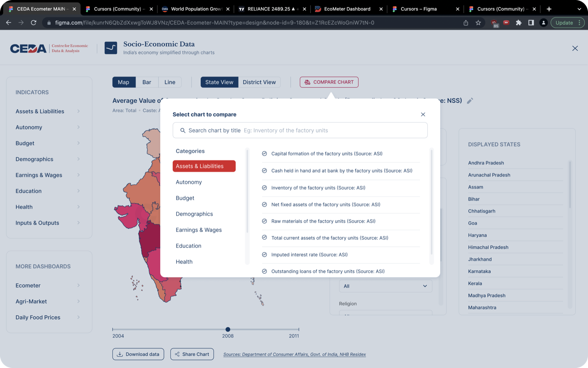
Task: Open the All dropdown above Religion
Action: point(386,286)
